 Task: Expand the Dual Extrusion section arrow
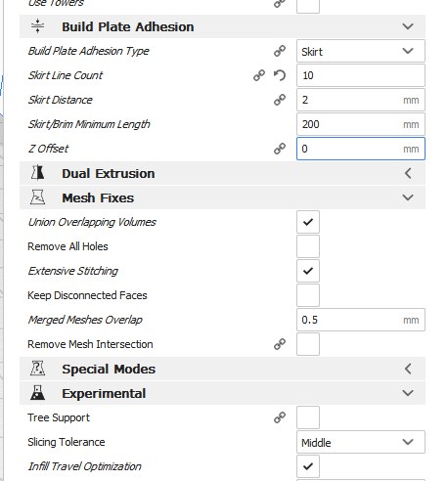408,173
